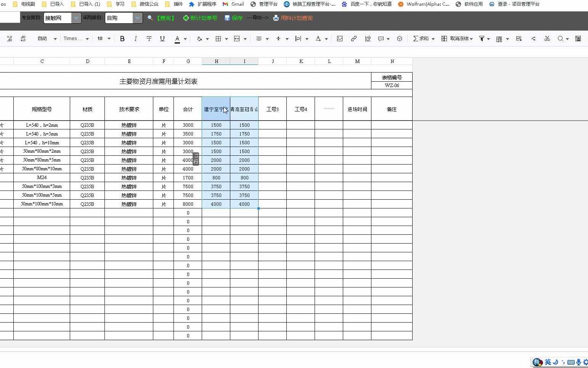The width and height of the screenshot is (588, 368).
Task: Toggle strikethrough formatting
Action: [149, 39]
